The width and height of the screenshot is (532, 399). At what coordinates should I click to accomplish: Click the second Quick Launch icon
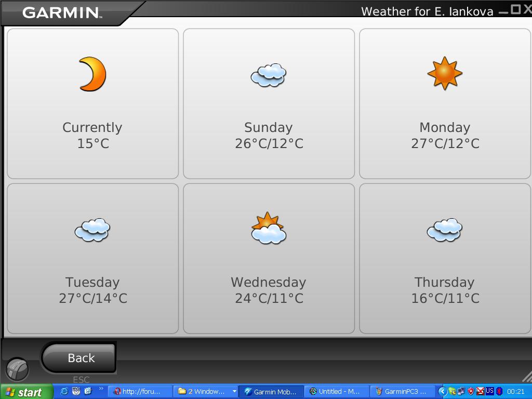click(x=76, y=391)
